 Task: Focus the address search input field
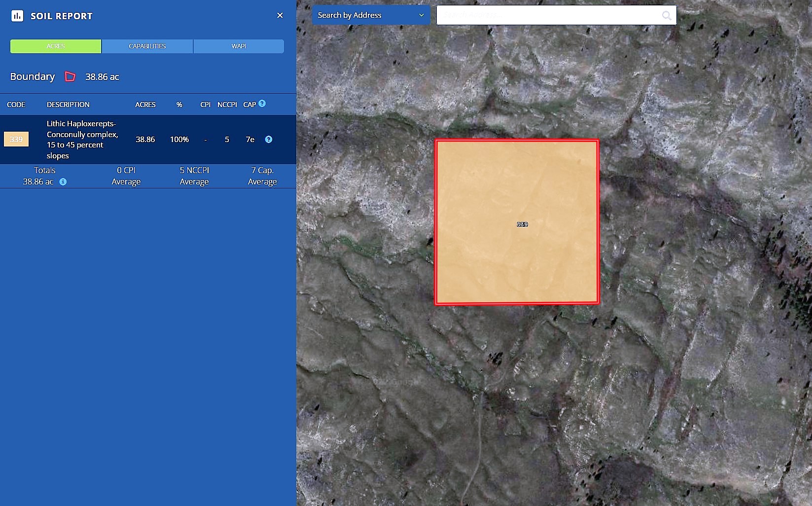point(547,15)
